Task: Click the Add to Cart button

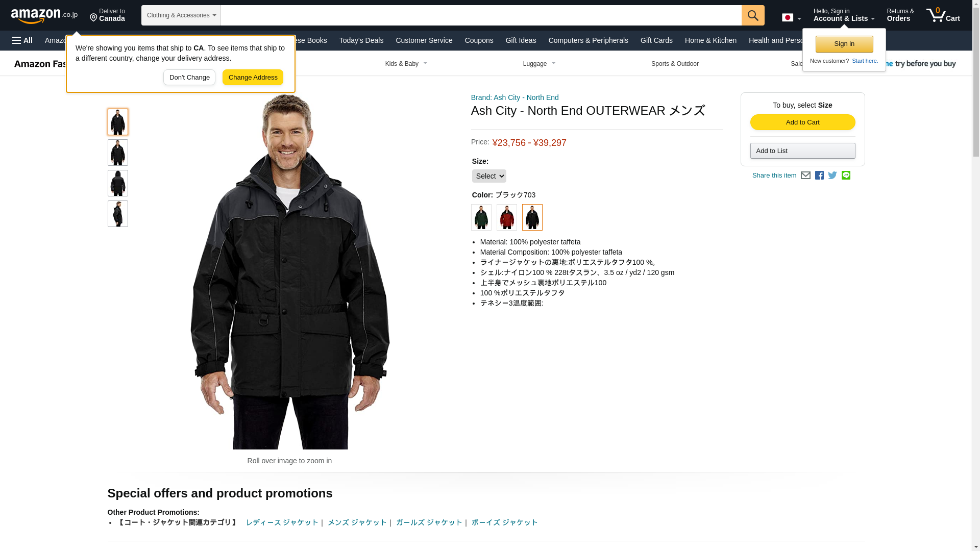Action: pyautogui.click(x=802, y=122)
